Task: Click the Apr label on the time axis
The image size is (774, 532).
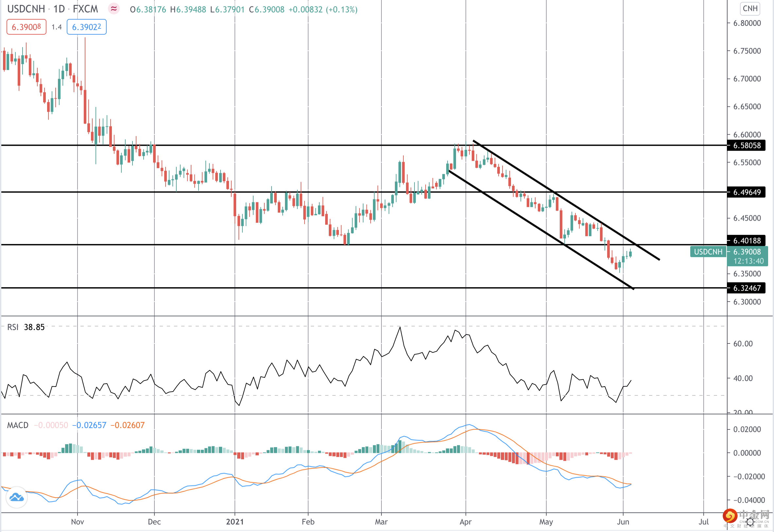Action: 466,522
